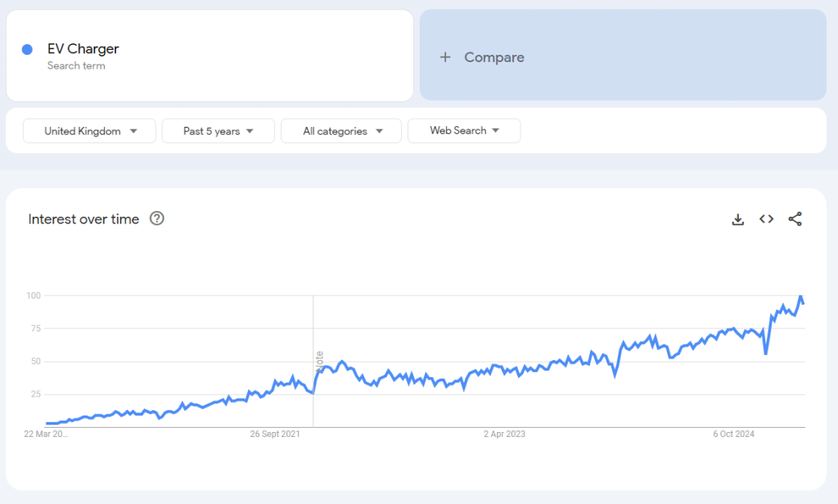Viewport: 838px width, 504px height.
Task: Click the 26 Sept 2021 axis label
Action: [275, 434]
